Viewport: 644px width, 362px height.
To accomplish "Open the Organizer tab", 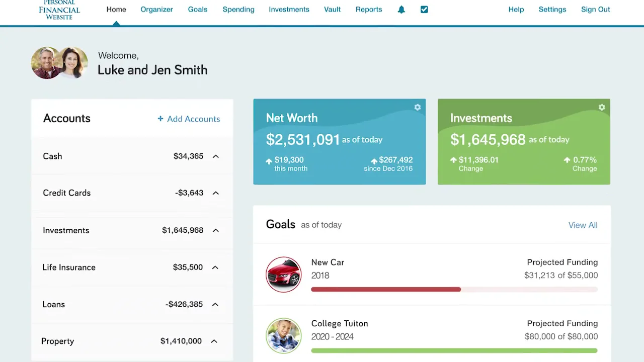I will 156,10.
